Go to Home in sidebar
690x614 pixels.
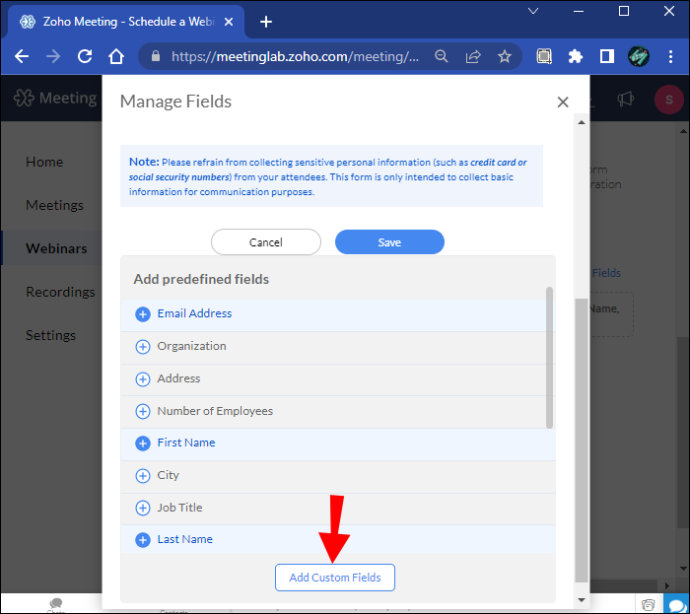pos(44,162)
